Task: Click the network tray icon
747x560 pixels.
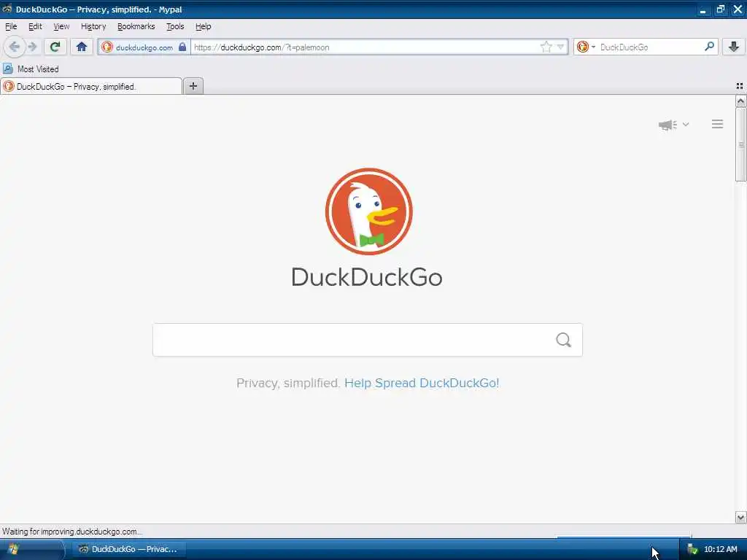Action: click(x=693, y=550)
